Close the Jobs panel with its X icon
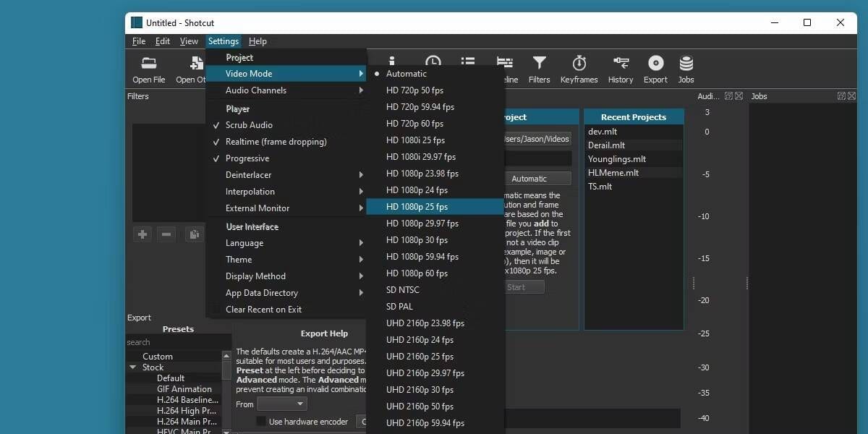868x434 pixels. click(852, 96)
